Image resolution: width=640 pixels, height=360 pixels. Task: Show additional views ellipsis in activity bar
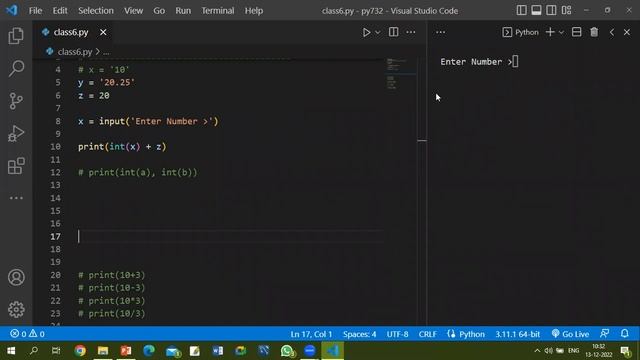[16, 198]
